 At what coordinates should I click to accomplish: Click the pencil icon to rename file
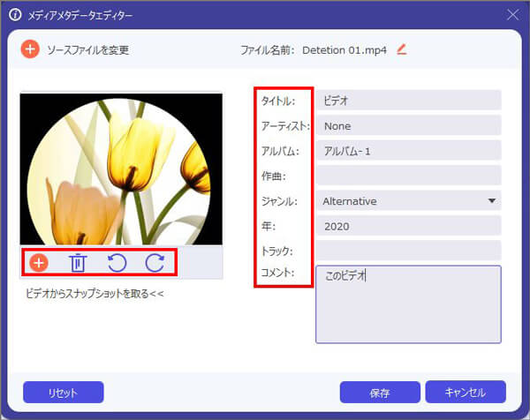pyautogui.click(x=402, y=49)
